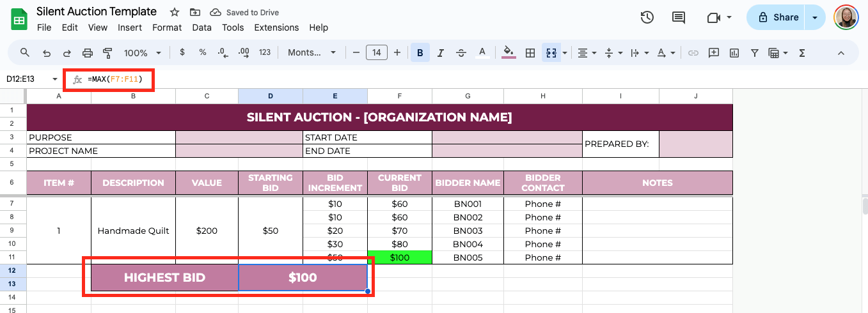Toggle bold formatting
This screenshot has width=868, height=313.
[x=420, y=53]
